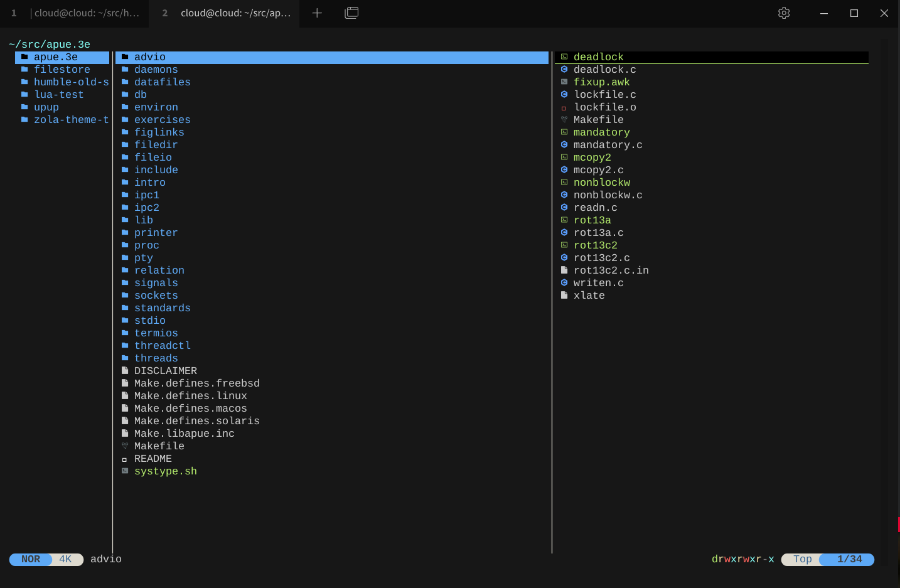Click the NOR mode indicator in status bar
This screenshot has width=900, height=588.
[x=31, y=559]
